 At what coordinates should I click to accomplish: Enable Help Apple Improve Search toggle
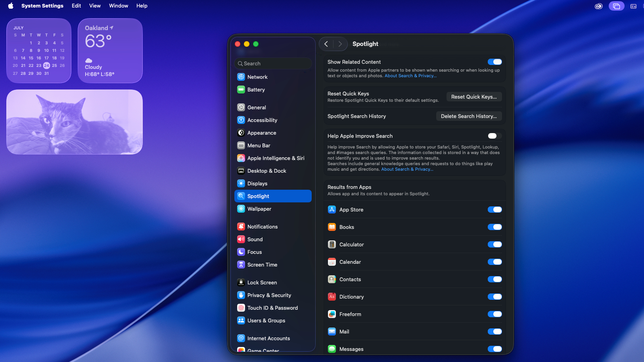click(494, 136)
